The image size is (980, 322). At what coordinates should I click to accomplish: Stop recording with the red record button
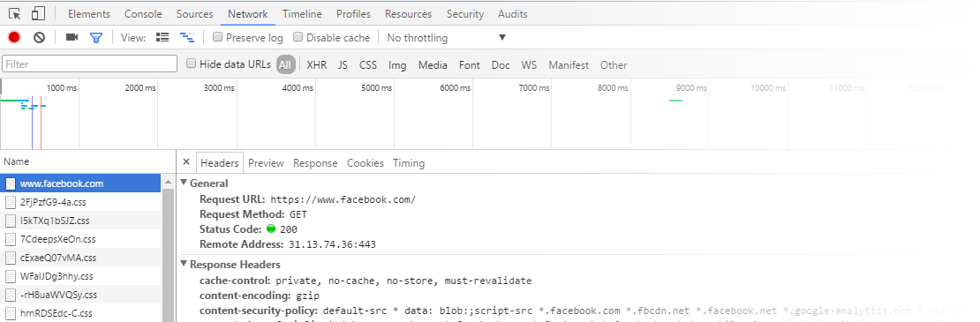pyautogui.click(x=14, y=37)
